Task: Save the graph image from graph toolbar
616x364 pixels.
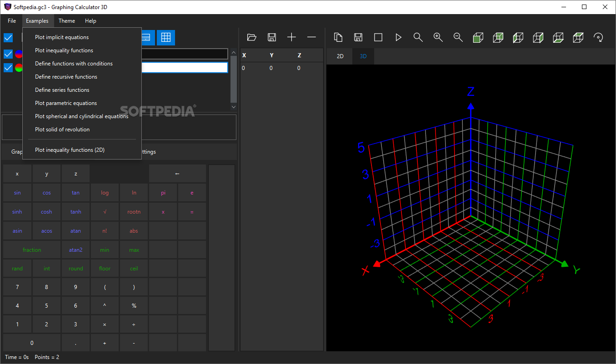Action: (x=358, y=37)
